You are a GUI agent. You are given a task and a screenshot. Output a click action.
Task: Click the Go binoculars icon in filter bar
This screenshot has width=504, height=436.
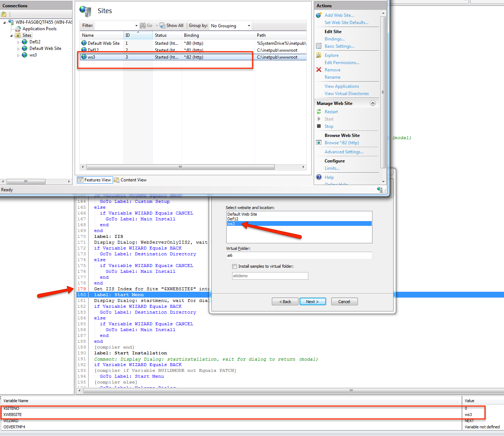[x=143, y=25]
